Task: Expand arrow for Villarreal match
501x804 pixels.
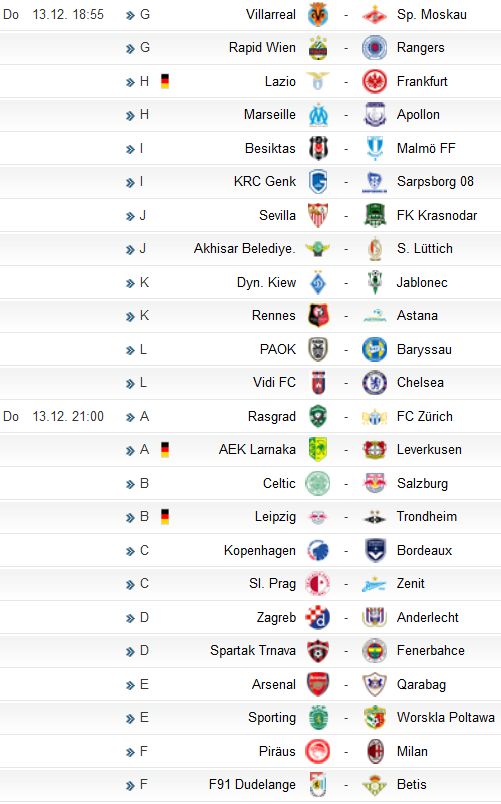Action: click(x=130, y=15)
